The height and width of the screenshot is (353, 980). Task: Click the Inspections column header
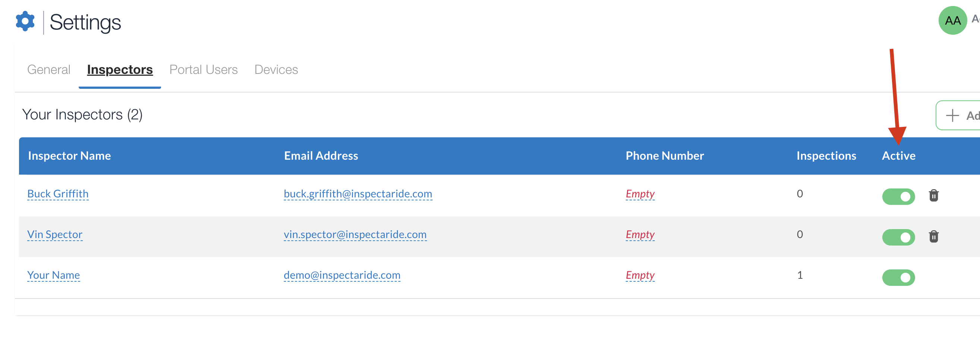(826, 156)
